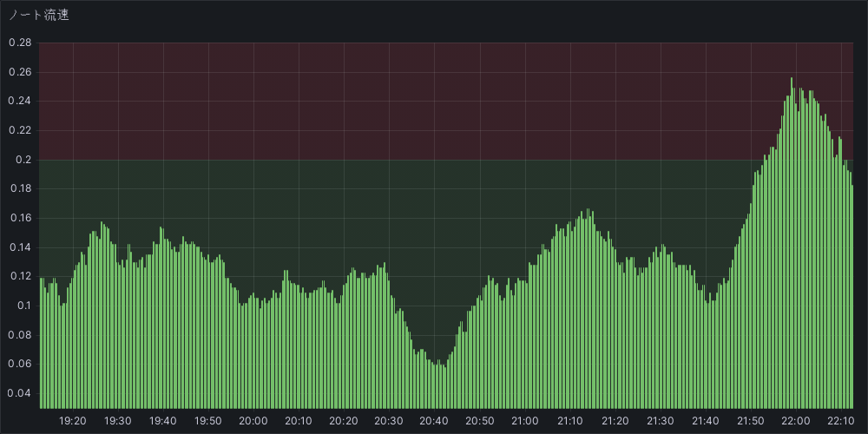Click the 20:00 time axis label
Image resolution: width=868 pixels, height=434 pixels.
click(x=253, y=421)
